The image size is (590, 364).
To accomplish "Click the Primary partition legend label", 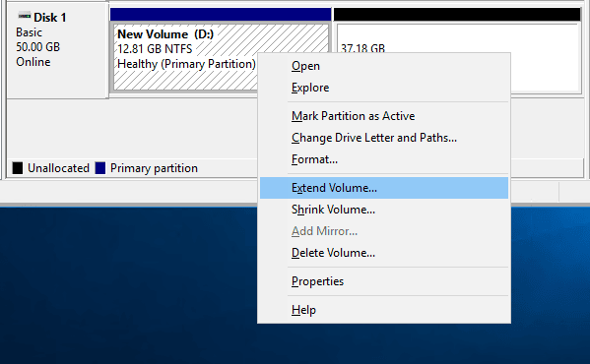I will pyautogui.click(x=154, y=168).
